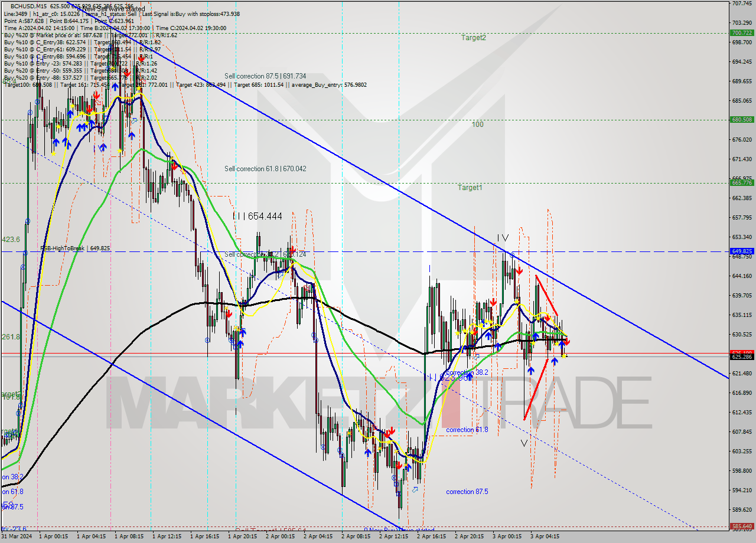Click the green '100' level label

[477, 125]
